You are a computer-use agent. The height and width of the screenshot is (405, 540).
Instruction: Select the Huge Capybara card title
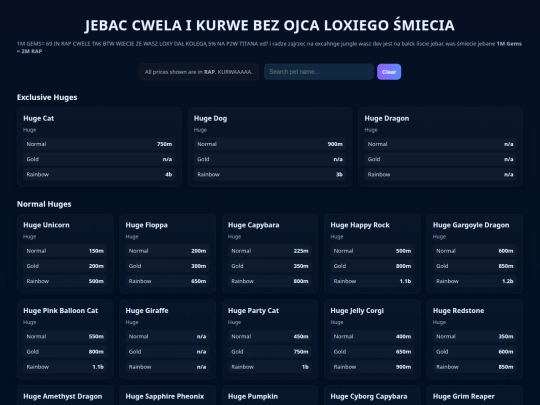pyautogui.click(x=253, y=225)
